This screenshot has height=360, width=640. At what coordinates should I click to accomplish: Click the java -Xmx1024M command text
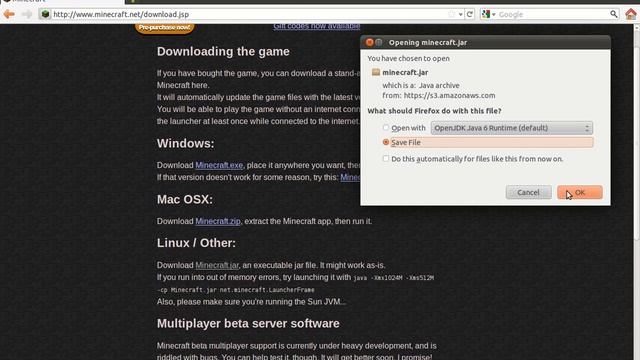[393, 278]
